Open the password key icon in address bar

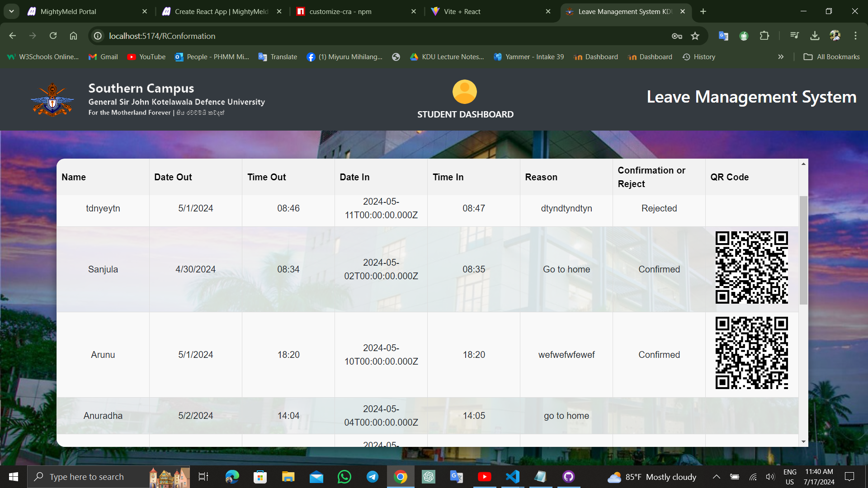pyautogui.click(x=676, y=36)
